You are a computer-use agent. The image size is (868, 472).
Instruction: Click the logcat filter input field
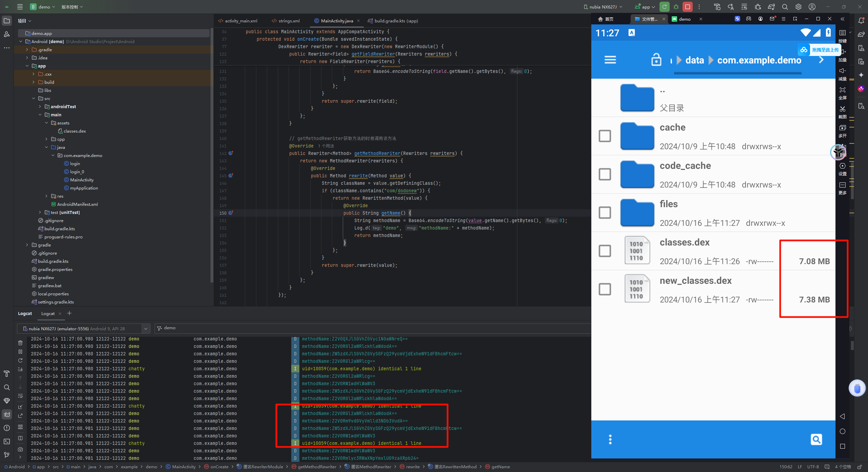tap(339, 328)
